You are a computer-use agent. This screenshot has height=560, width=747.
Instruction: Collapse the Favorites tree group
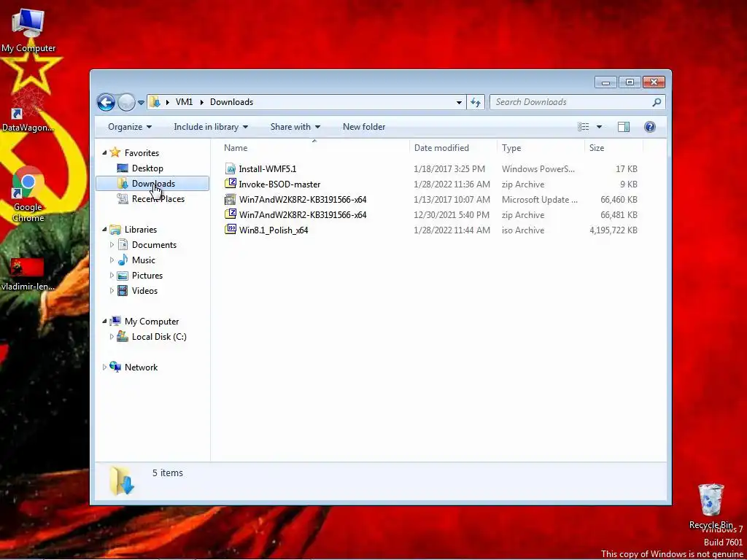point(104,153)
